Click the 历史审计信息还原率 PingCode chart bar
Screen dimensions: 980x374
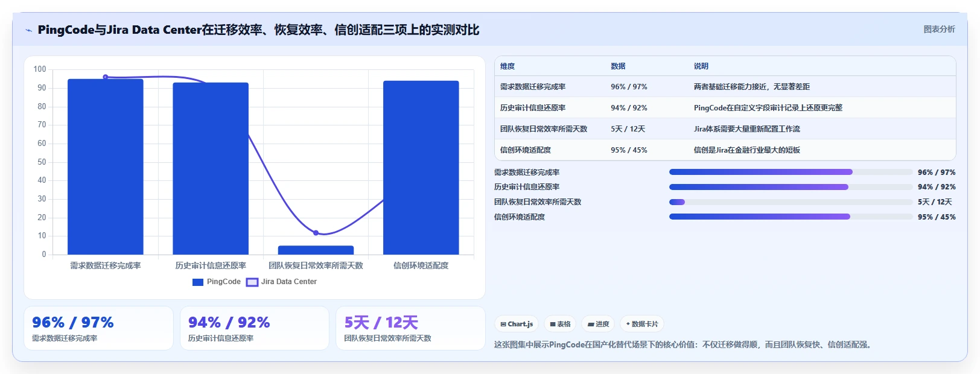(211, 168)
